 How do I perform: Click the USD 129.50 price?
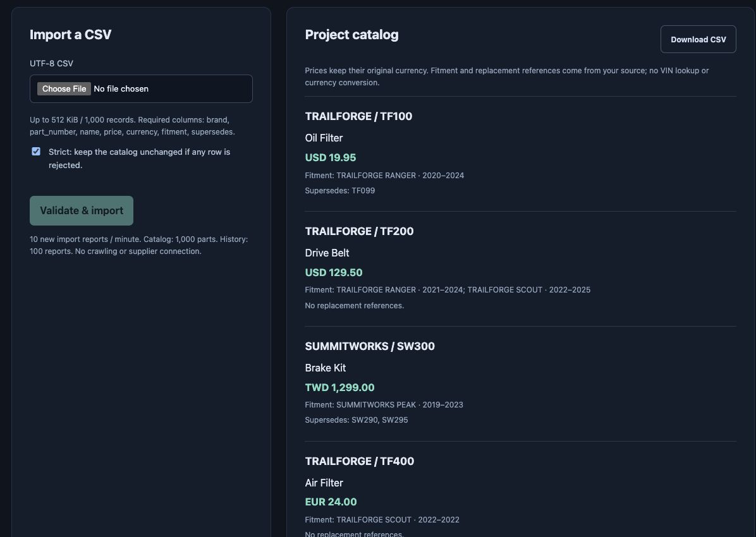tap(334, 272)
